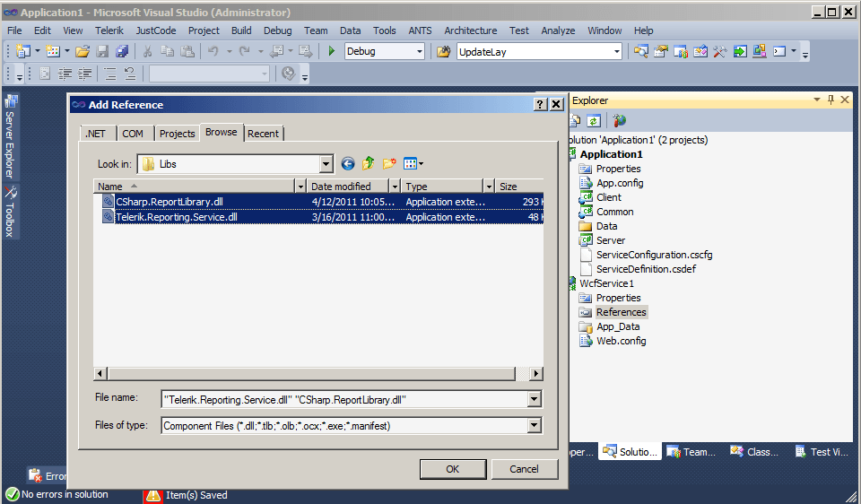Sort by the Name column header
Image resolution: width=861 pixels, height=504 pixels.
(195, 187)
